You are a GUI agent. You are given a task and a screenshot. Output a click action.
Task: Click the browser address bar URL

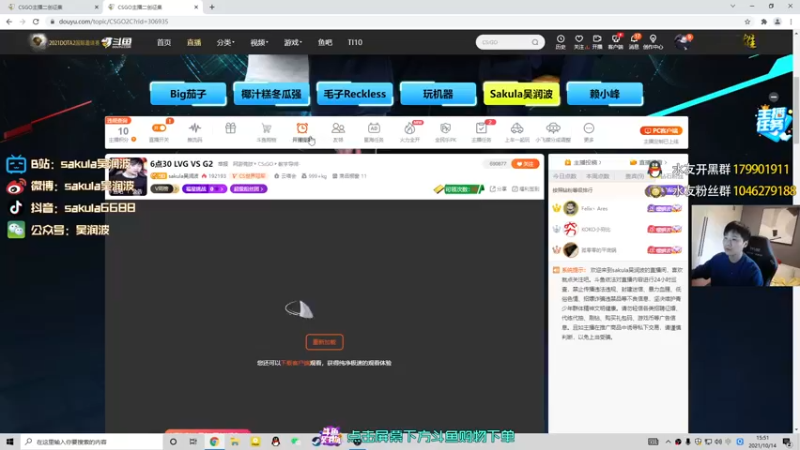[x=113, y=21]
